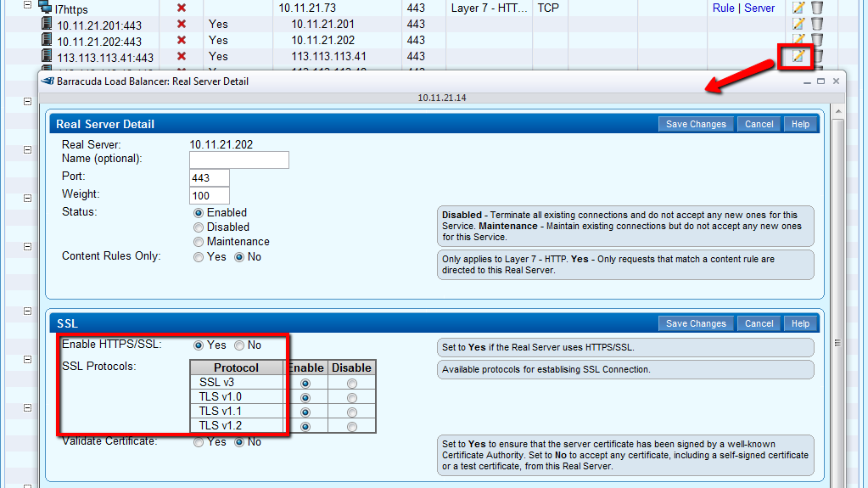The width and height of the screenshot is (868, 488).
Task: Click edit icon in l7https service row
Action: coord(798,8)
